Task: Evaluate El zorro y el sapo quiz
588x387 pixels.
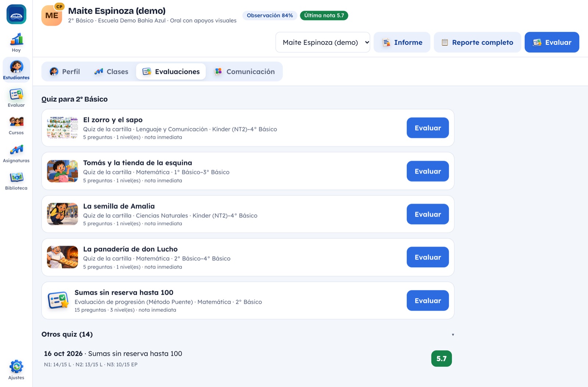Action: click(428, 128)
